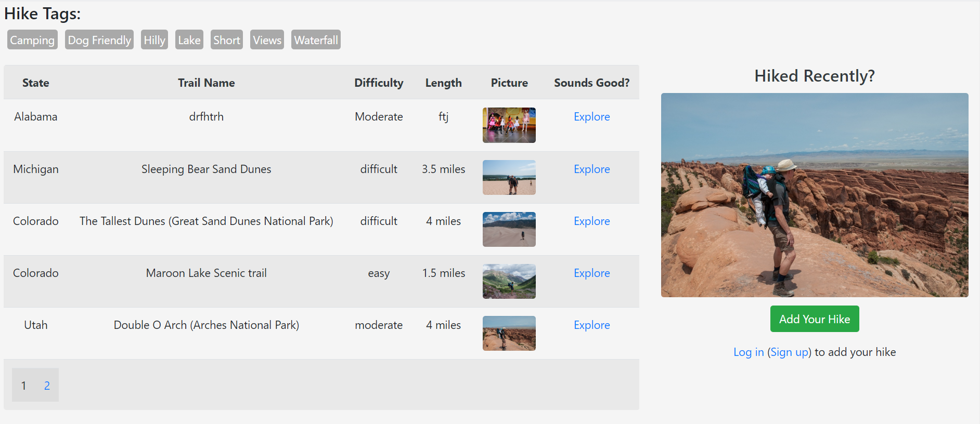View the Sleeping Bear Sand Dunes thumbnail
The width and height of the screenshot is (980, 424).
point(509,177)
